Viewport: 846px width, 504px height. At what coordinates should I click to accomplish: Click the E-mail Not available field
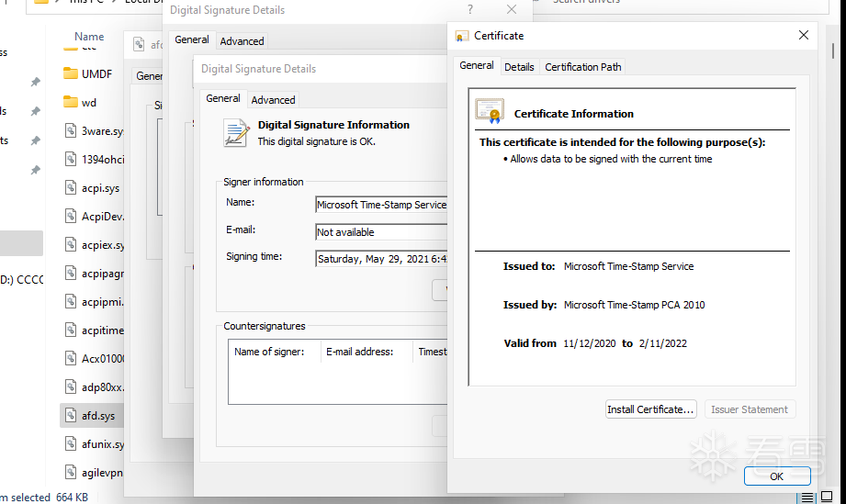pyautogui.click(x=381, y=232)
